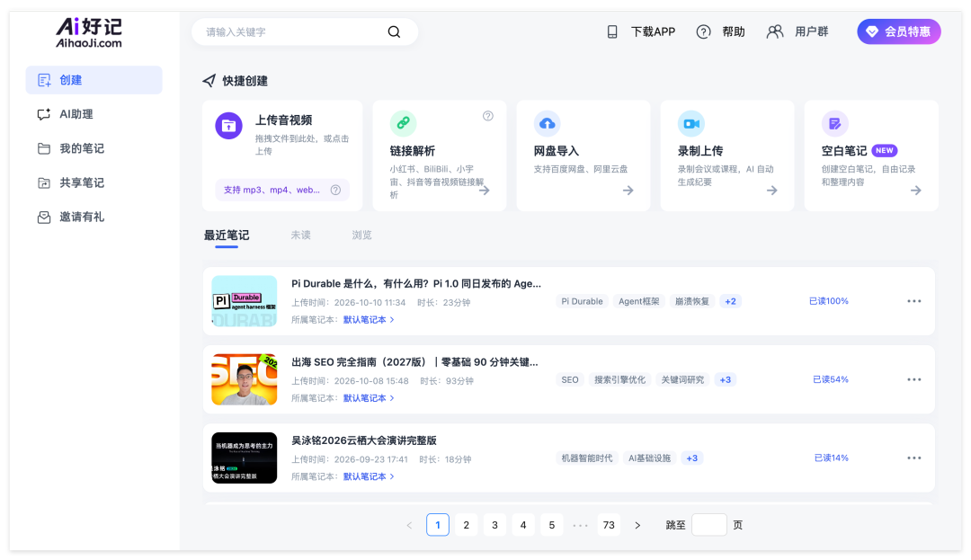Expand +2 tags on Pi Durable note
Viewport: 971px width, 560px height.
pyautogui.click(x=731, y=301)
